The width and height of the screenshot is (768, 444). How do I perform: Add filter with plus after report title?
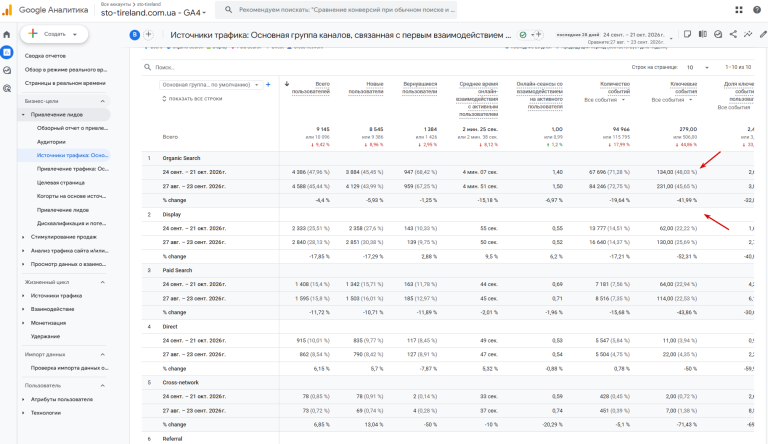[538, 34]
